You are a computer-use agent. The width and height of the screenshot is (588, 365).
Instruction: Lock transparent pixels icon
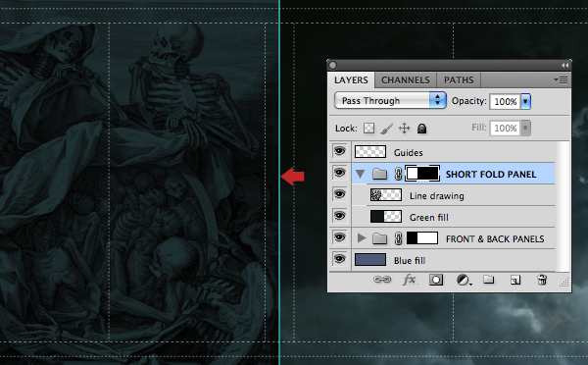click(368, 129)
